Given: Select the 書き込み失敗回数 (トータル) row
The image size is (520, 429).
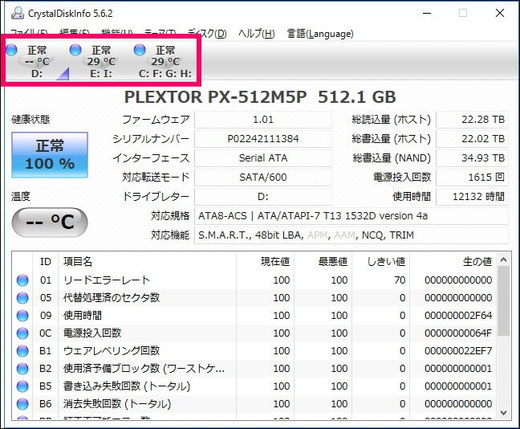Looking at the screenshot, I should (255, 386).
